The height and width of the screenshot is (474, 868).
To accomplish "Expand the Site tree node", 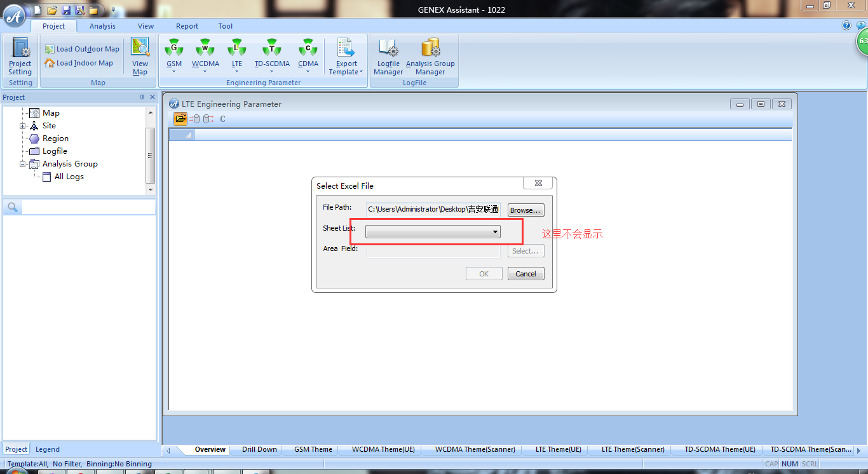I will (x=23, y=126).
